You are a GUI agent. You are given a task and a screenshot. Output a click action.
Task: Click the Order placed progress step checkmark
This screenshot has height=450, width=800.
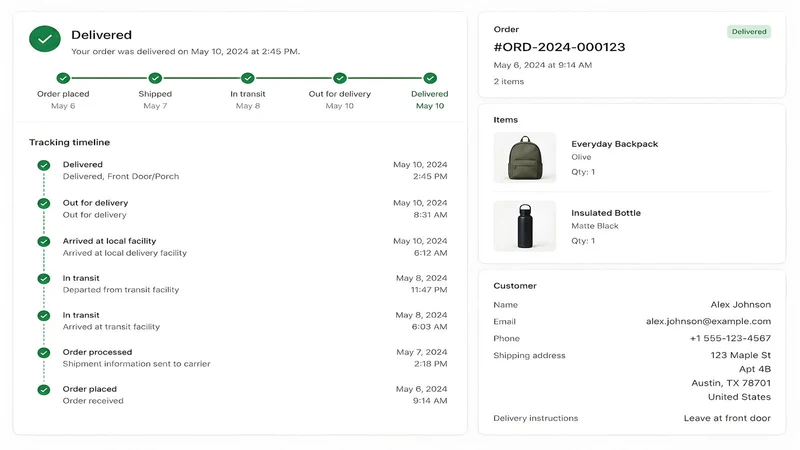tap(63, 78)
